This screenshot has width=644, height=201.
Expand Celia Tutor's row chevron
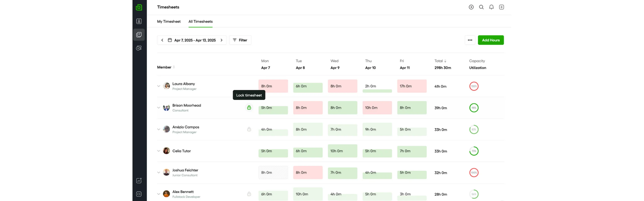coord(158,151)
